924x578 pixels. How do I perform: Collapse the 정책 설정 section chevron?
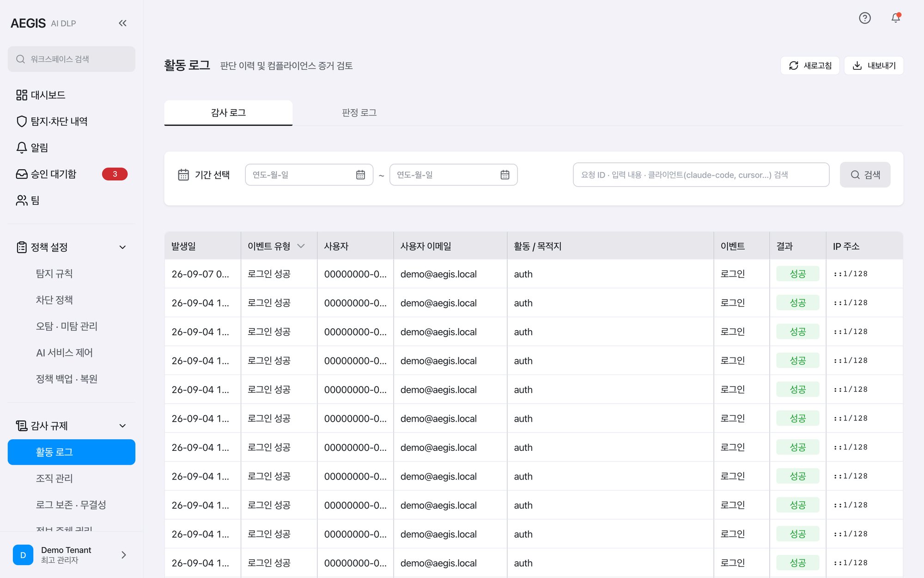(122, 247)
